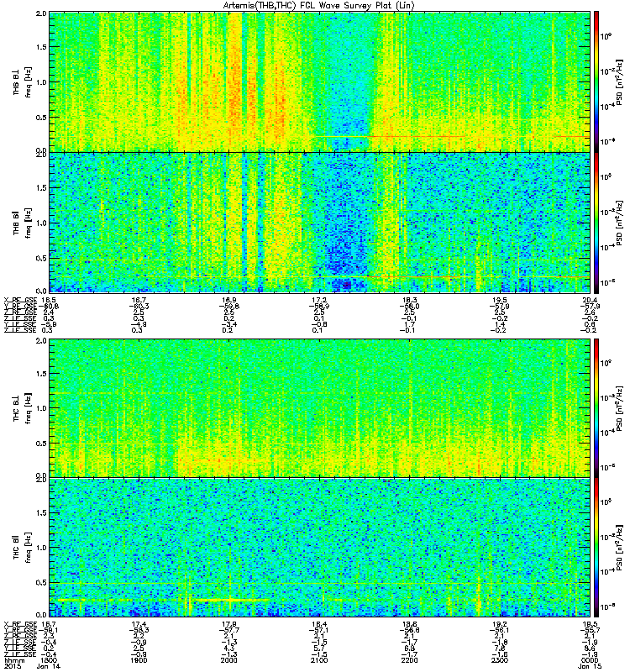
Task: Click the X_RE_GSE value 16.5 in the THB table
Action: (x=49, y=300)
